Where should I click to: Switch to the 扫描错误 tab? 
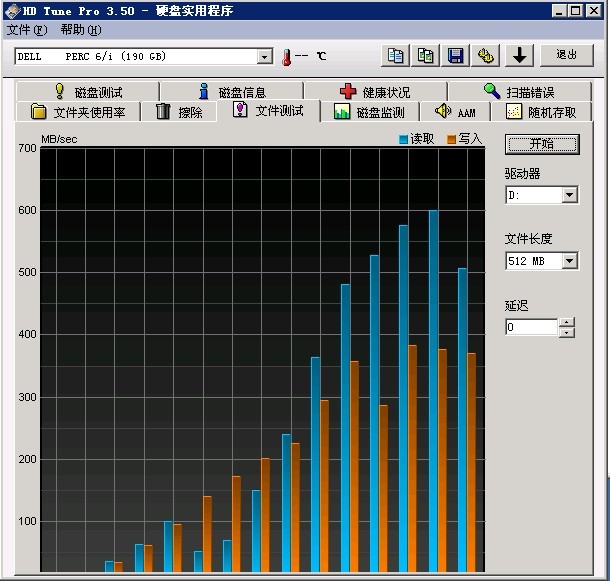click(519, 92)
